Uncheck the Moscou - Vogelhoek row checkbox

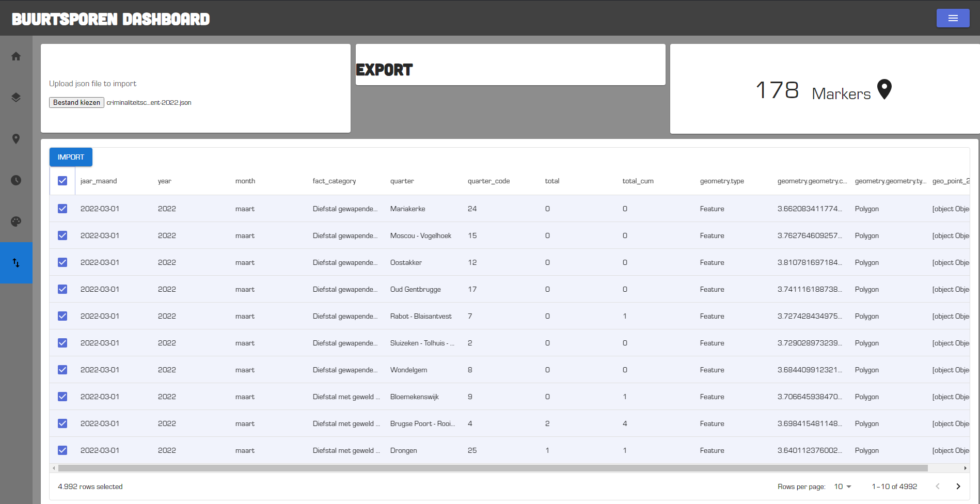coord(62,235)
